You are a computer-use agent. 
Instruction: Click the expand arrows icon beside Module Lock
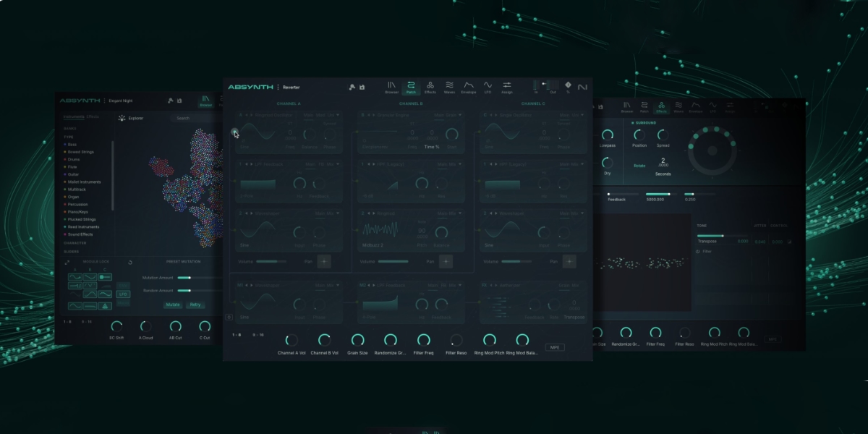[x=67, y=263]
